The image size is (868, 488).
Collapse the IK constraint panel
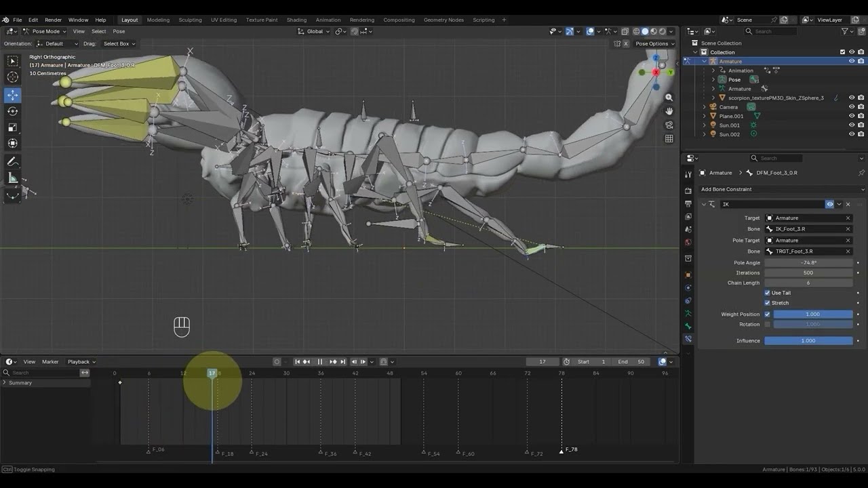[x=704, y=204]
